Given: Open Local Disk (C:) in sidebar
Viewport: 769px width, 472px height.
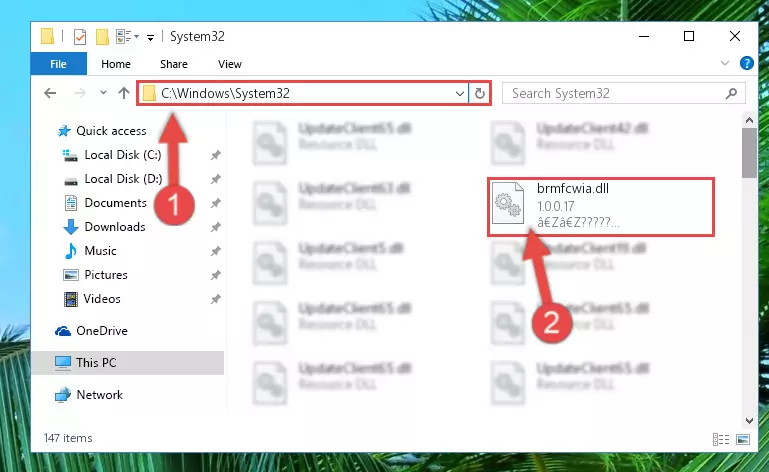Looking at the screenshot, I should [123, 155].
